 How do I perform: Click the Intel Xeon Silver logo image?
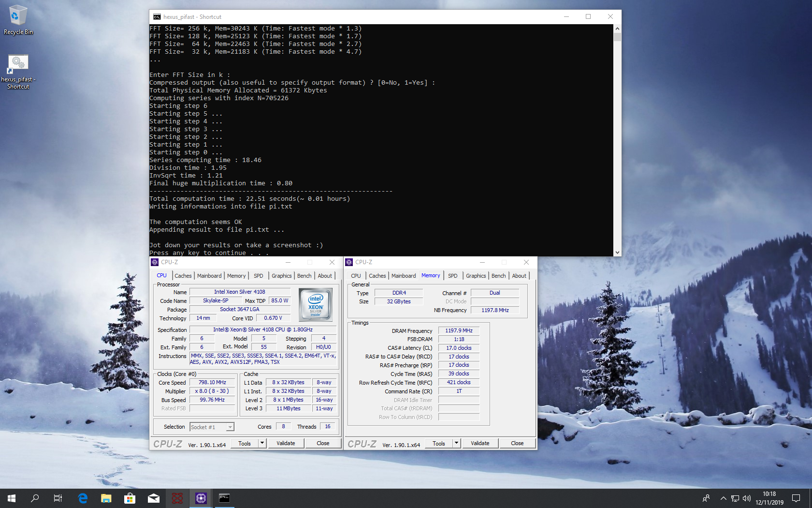[316, 305]
